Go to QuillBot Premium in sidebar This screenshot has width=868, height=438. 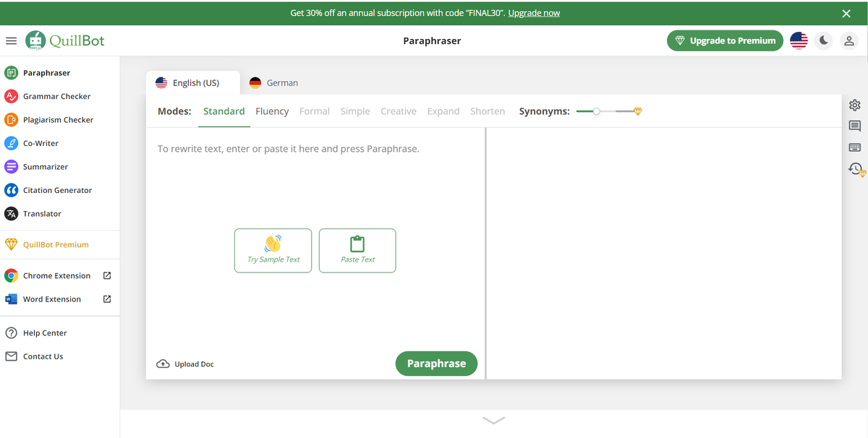pos(47,244)
